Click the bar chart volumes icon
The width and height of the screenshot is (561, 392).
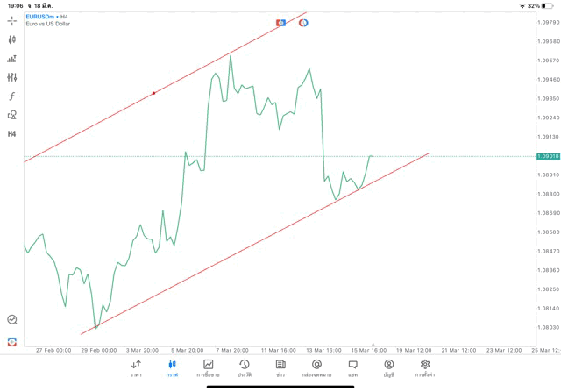click(x=12, y=59)
